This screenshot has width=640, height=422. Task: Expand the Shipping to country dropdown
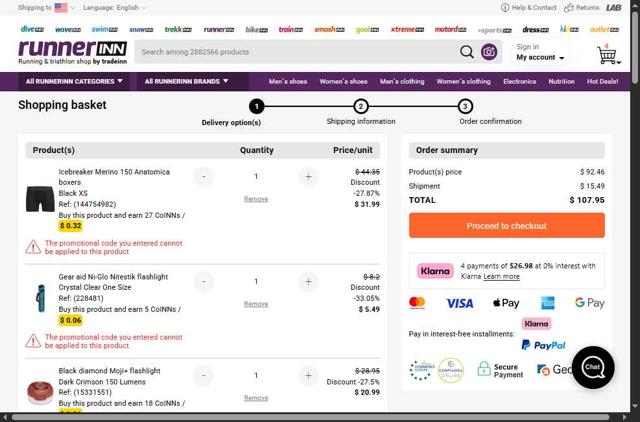pos(47,7)
